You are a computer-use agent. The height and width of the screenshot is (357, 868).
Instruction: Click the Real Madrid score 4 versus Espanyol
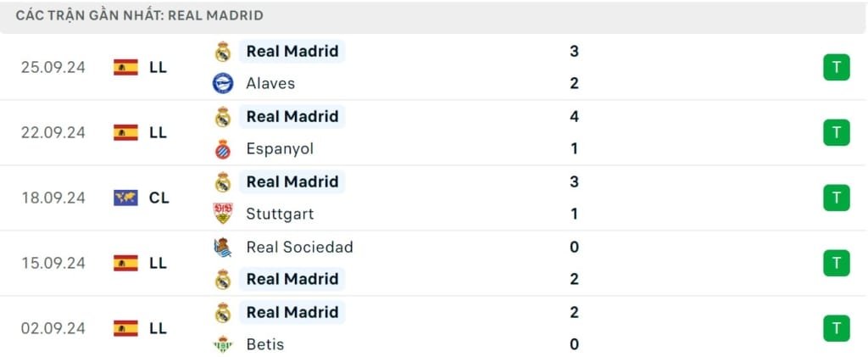tap(574, 116)
